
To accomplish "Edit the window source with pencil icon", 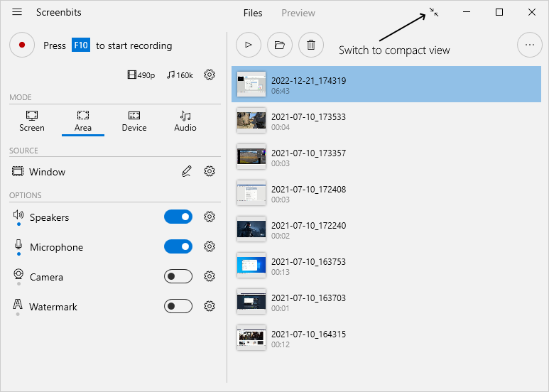I will click(187, 171).
